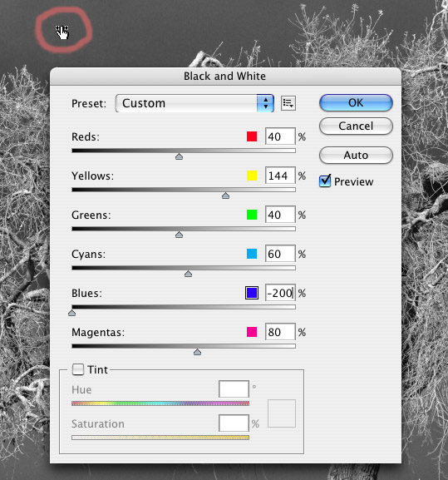448x480 pixels.
Task: Open the preset options menu icon
Action: 288,103
